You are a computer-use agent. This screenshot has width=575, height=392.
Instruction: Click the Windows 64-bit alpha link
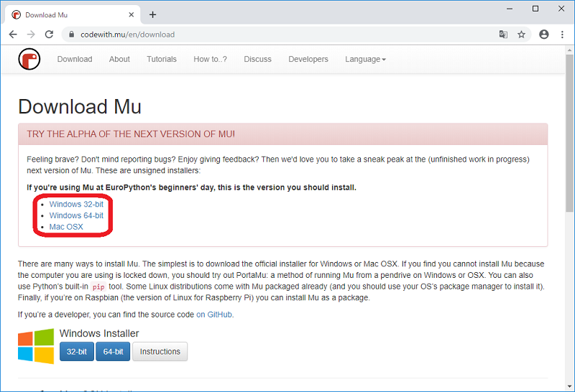point(76,215)
